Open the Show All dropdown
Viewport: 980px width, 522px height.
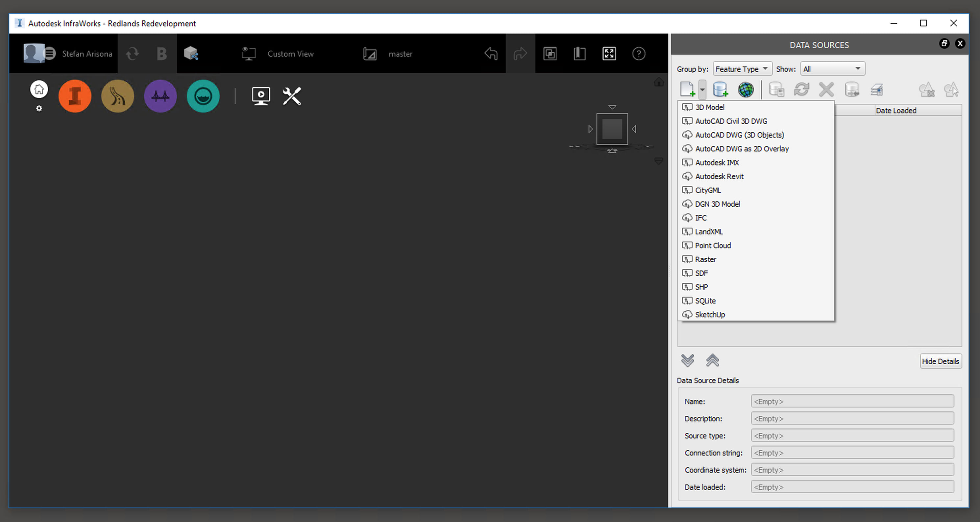[832, 69]
